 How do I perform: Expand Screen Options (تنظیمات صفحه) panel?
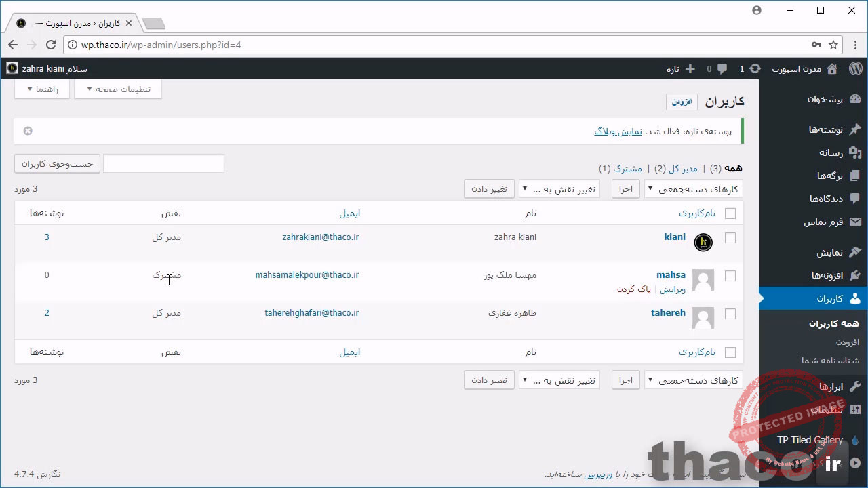pyautogui.click(x=118, y=89)
